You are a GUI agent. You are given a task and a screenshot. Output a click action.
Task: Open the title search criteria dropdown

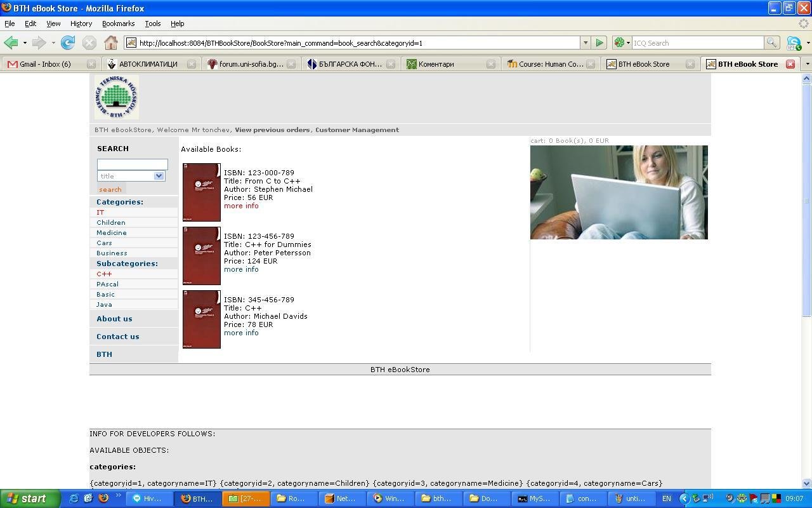pyautogui.click(x=159, y=176)
